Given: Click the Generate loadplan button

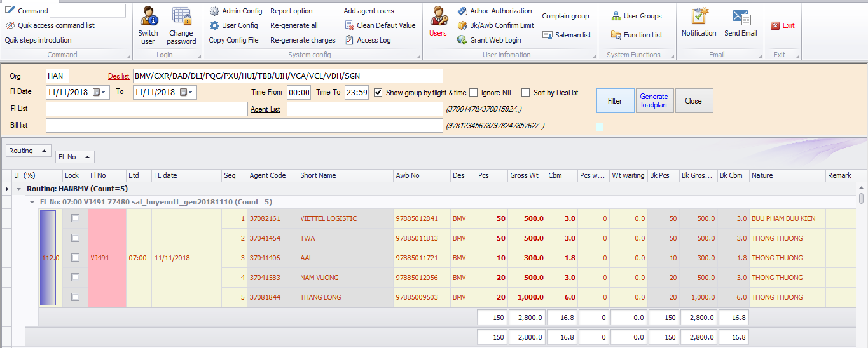Looking at the screenshot, I should (654, 101).
